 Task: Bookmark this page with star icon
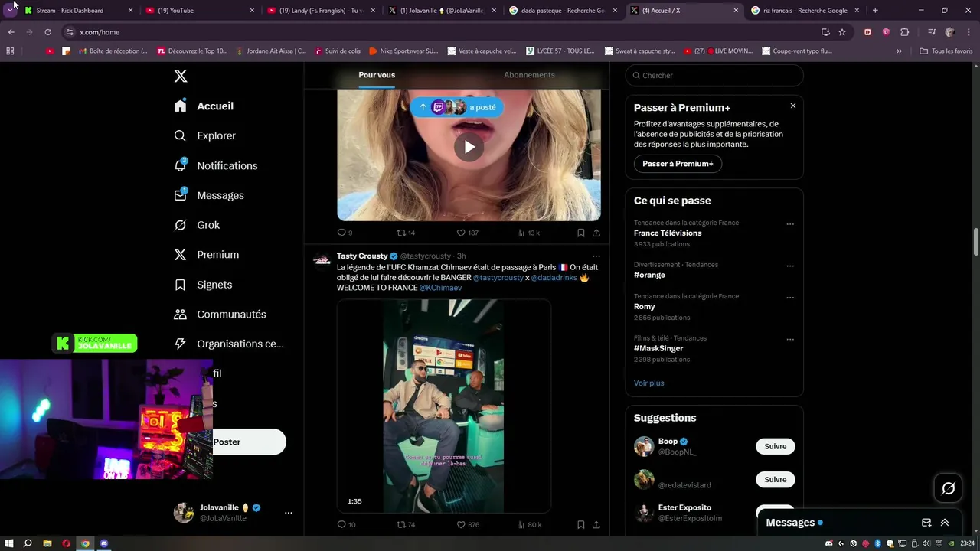point(842,32)
